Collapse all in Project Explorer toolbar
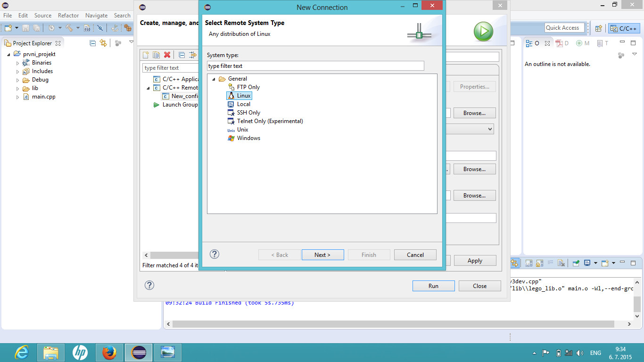This screenshot has width=644, height=362. click(x=93, y=43)
